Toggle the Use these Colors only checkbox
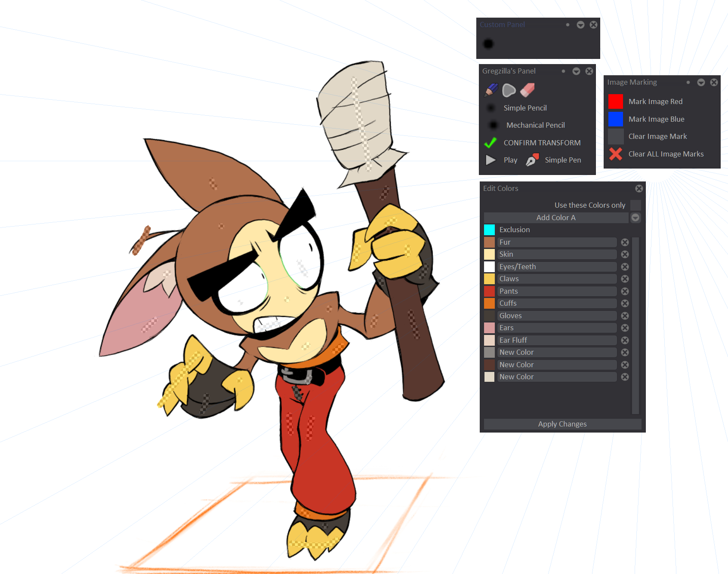Image resolution: width=728 pixels, height=574 pixels. click(635, 205)
